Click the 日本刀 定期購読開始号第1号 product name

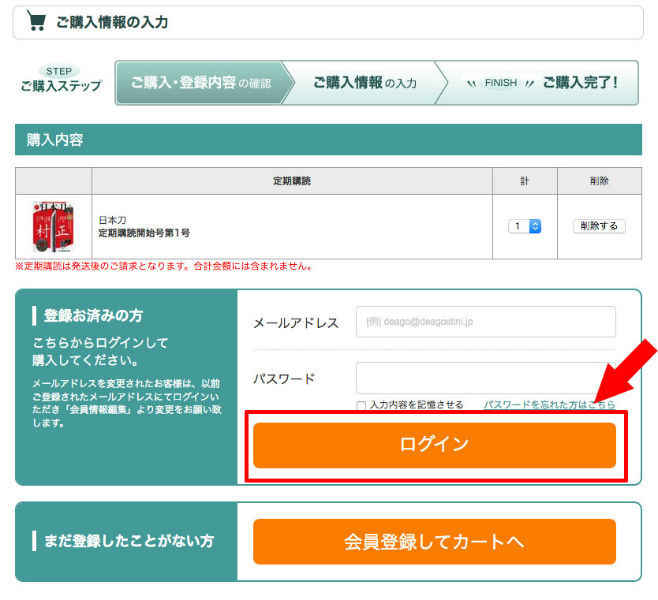click(x=144, y=226)
